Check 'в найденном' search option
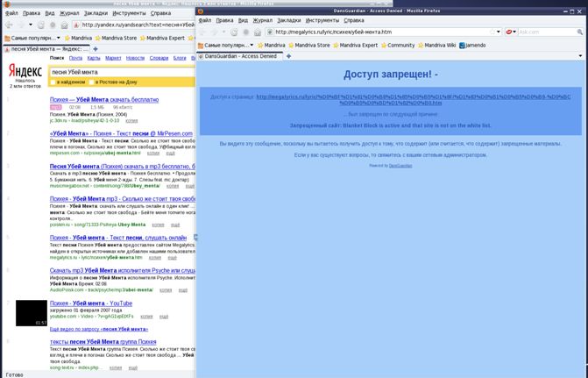 (53, 82)
